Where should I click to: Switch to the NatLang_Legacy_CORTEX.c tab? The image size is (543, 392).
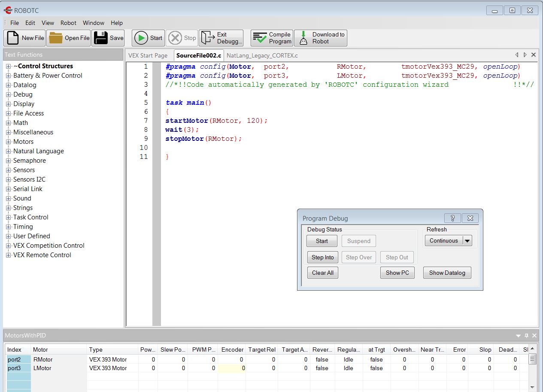[262, 55]
